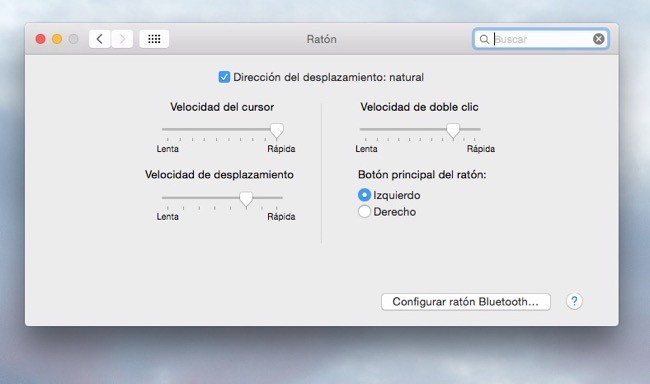Select Izquierdo as the primary mouse button
The image size is (650, 384).
click(364, 195)
